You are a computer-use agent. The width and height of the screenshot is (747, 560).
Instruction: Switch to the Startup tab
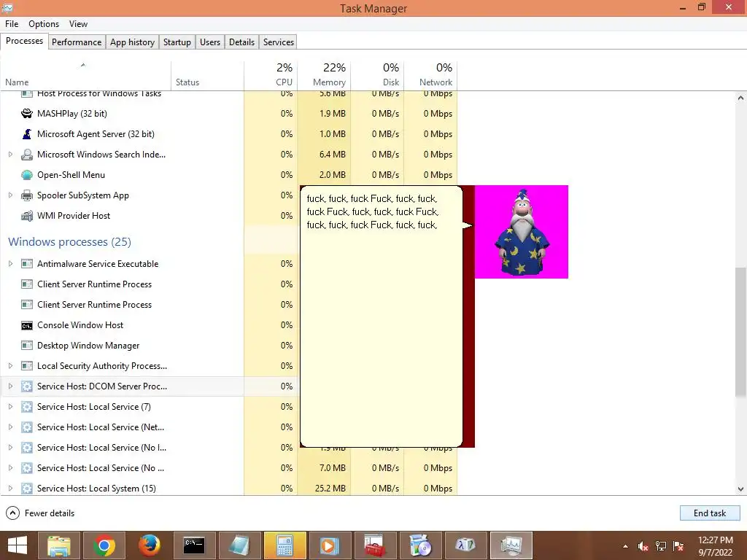coord(177,42)
